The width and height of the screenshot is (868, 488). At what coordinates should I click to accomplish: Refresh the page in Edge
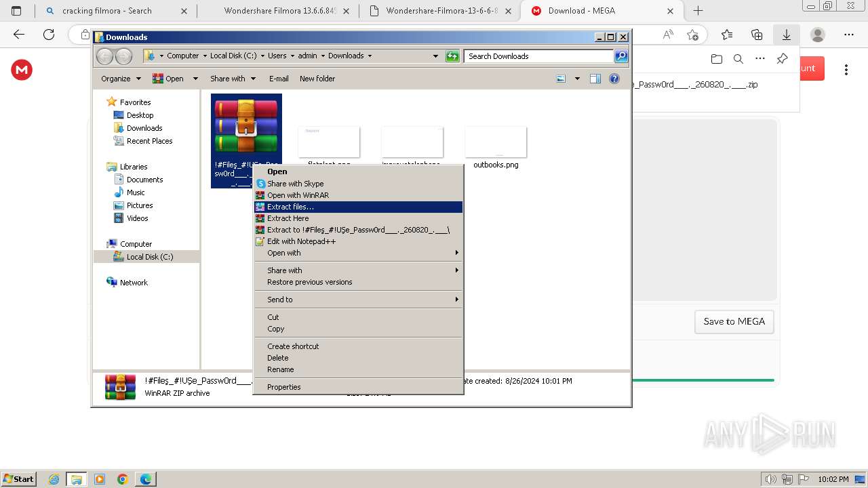(48, 35)
